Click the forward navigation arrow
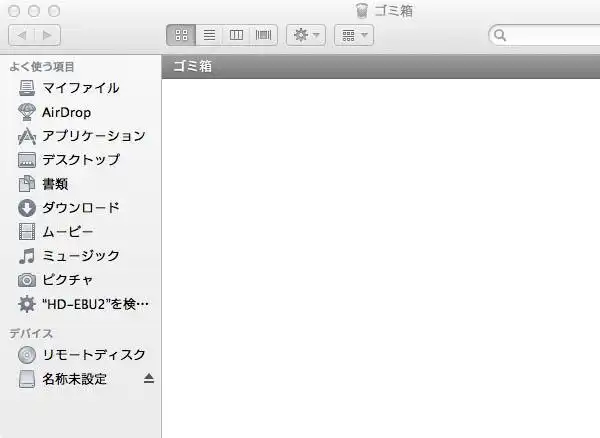600x438 pixels. pos(47,34)
